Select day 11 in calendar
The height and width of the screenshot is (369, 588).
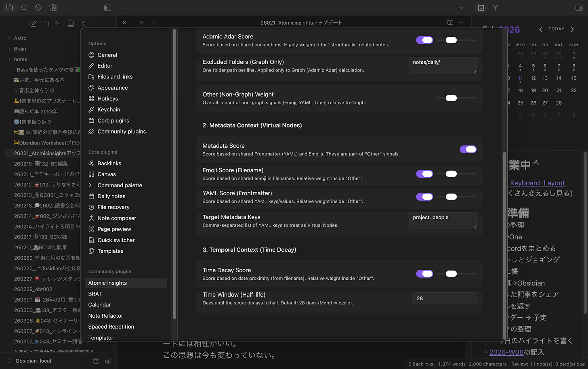click(x=521, y=78)
